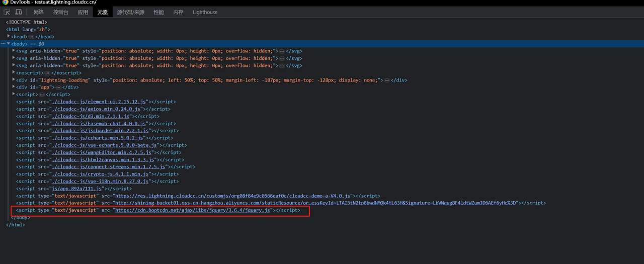This screenshot has width=644, height=264.
Task: Switch to the 网络 tab
Action: (39, 12)
